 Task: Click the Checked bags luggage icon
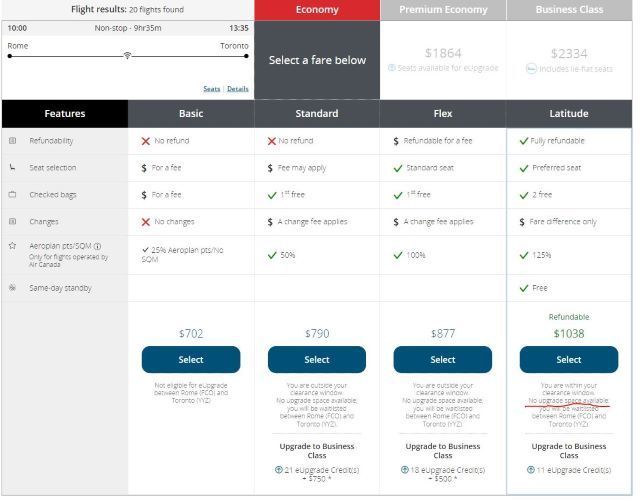[x=12, y=195]
